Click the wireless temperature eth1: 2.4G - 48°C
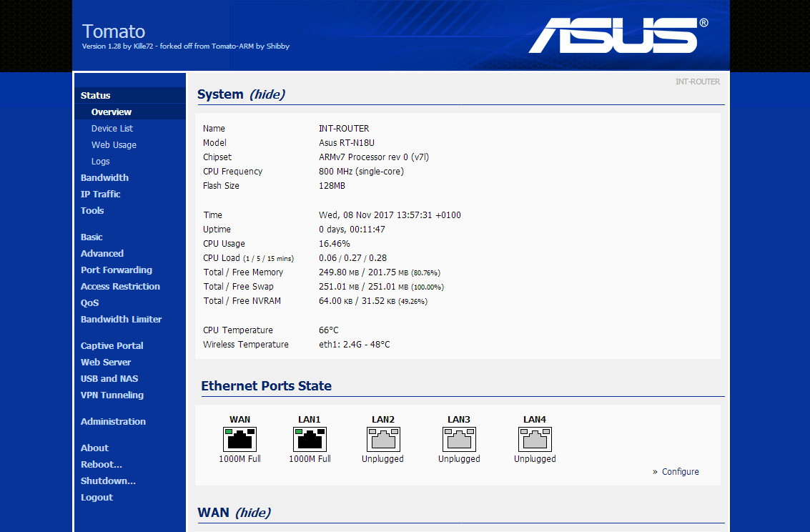This screenshot has width=810, height=532. pyautogui.click(x=355, y=345)
